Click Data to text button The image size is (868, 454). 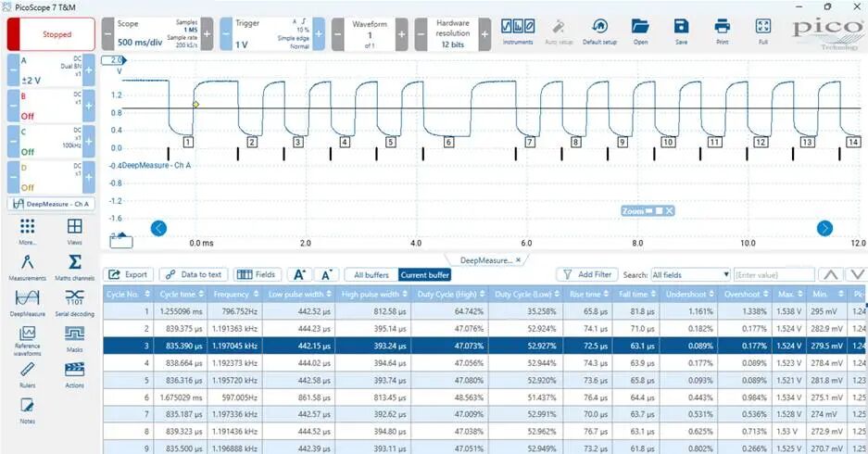pos(194,274)
